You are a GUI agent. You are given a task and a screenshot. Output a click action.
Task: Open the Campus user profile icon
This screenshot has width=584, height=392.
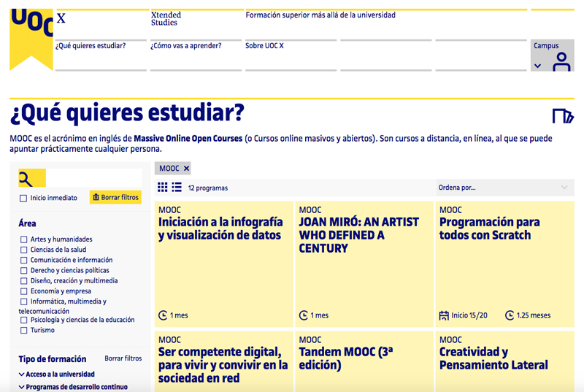point(561,62)
